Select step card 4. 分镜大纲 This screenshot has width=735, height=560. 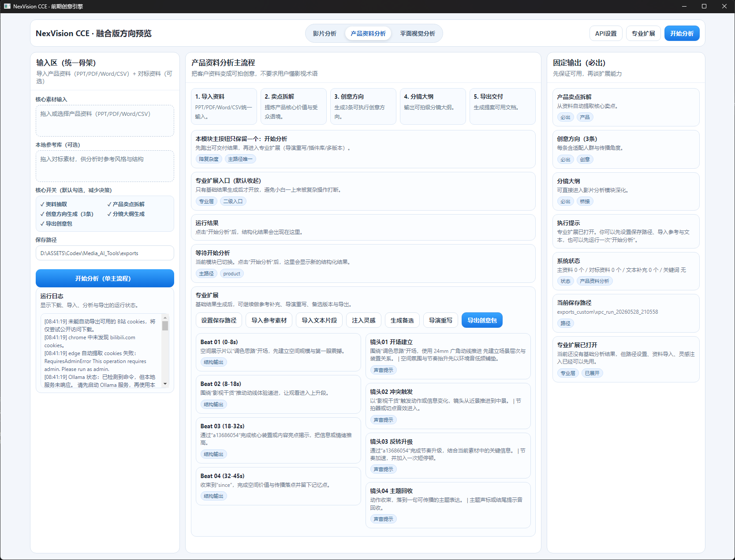pyautogui.click(x=433, y=106)
